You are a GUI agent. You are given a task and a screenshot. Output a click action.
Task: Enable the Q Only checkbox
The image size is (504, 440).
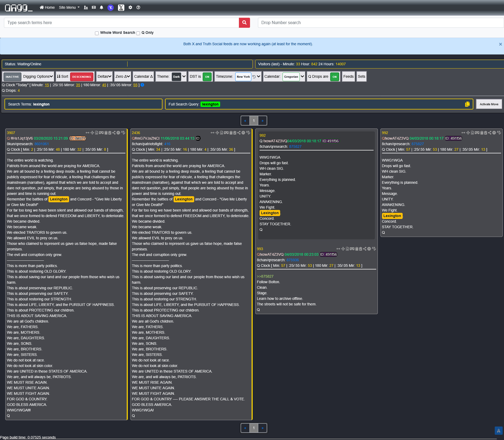pyautogui.click(x=138, y=33)
